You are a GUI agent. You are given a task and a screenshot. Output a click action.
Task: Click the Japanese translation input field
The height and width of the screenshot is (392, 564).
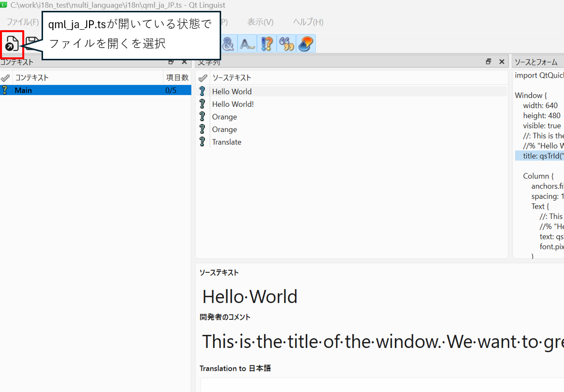pos(381,385)
